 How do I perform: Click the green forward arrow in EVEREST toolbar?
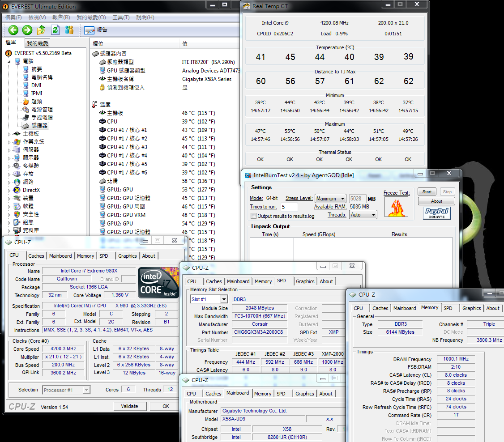click(27, 30)
